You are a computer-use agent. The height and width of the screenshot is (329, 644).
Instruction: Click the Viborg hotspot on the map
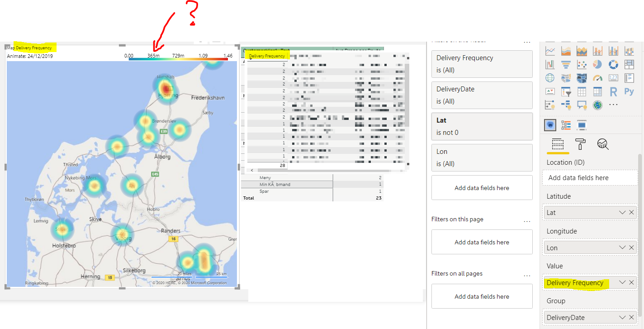[123, 234]
